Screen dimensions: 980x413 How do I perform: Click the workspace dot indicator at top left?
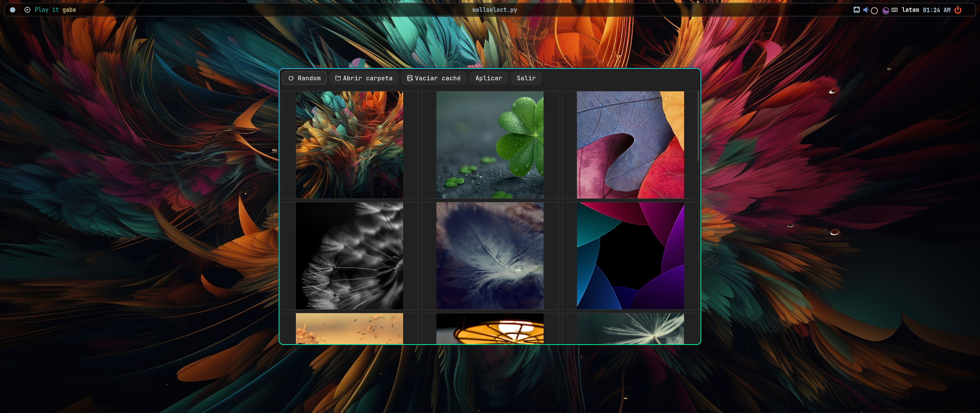tap(13, 10)
